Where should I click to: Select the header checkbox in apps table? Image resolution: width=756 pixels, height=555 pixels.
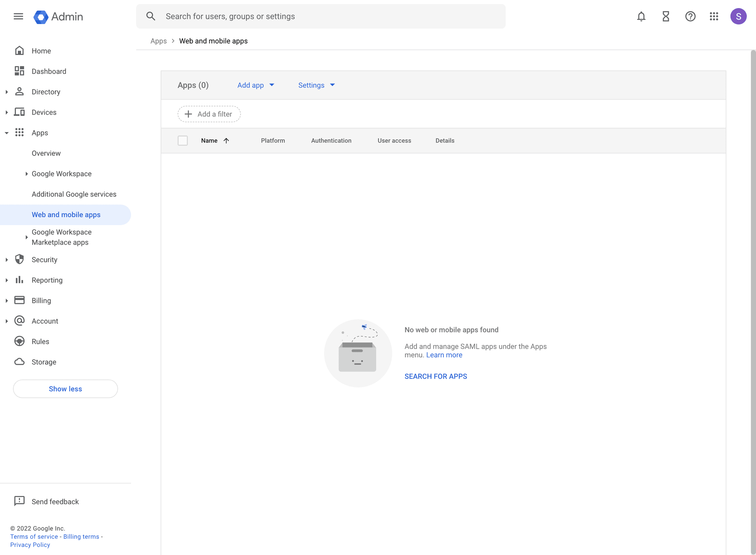[x=183, y=141]
